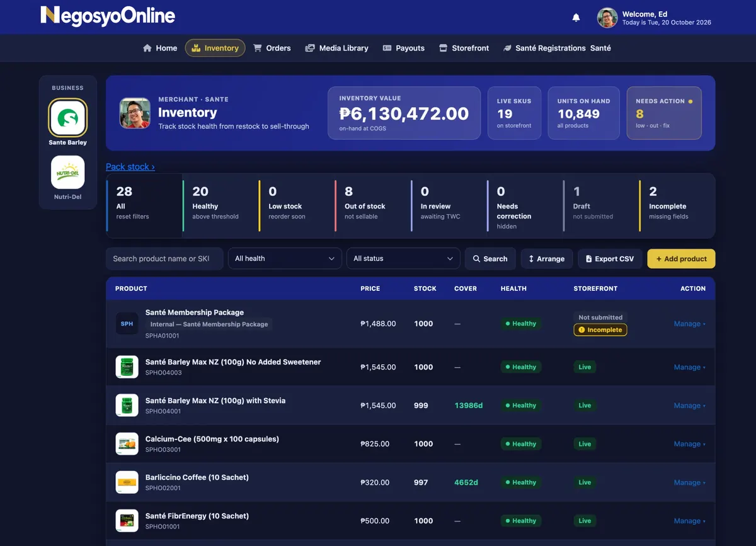This screenshot has width=756, height=546.
Task: Filter by Draft products
Action: click(x=600, y=205)
